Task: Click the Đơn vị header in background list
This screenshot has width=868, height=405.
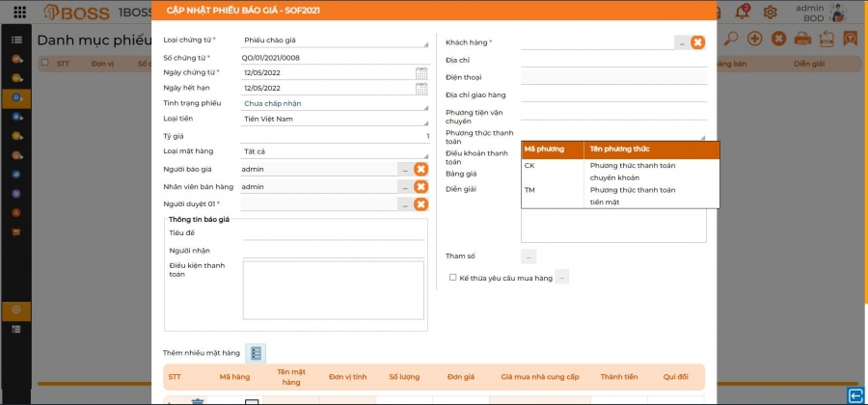Action: 102,64
